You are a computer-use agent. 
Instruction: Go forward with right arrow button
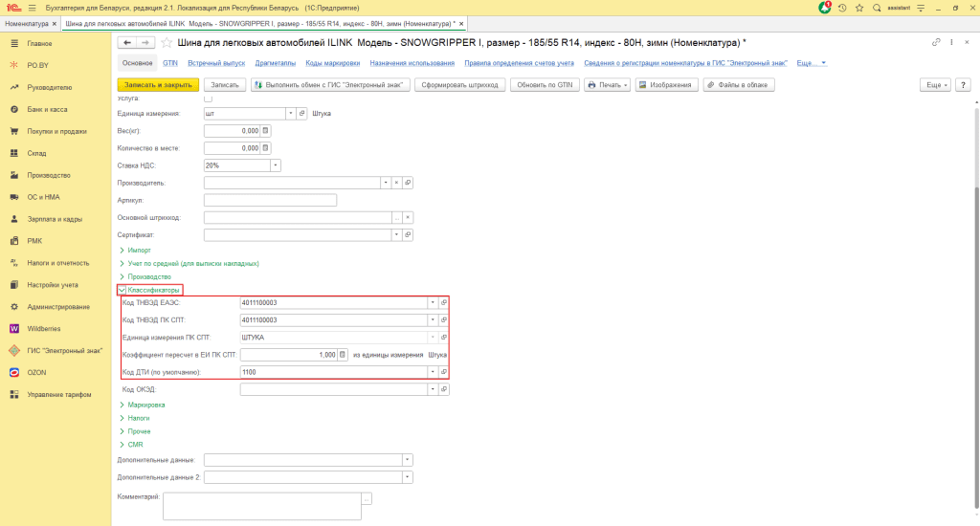point(145,42)
